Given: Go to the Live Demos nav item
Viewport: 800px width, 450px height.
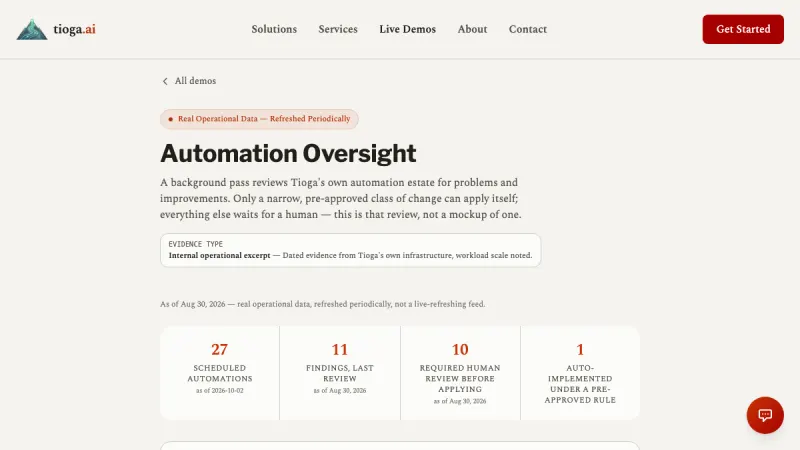Looking at the screenshot, I should point(407,29).
